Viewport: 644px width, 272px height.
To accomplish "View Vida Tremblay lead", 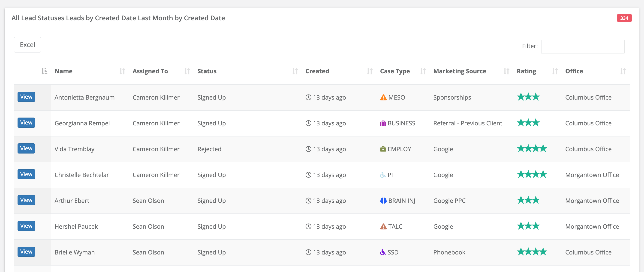I will pos(26,148).
